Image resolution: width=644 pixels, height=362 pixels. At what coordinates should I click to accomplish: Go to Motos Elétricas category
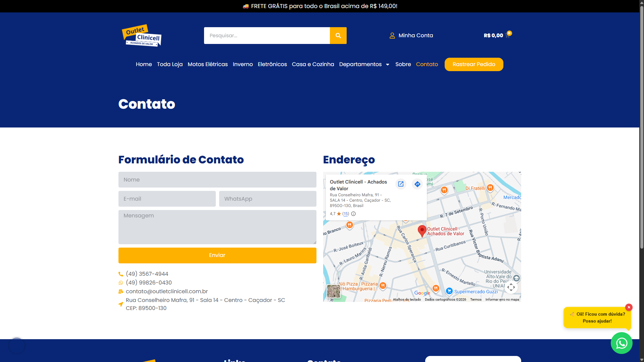[x=208, y=64]
